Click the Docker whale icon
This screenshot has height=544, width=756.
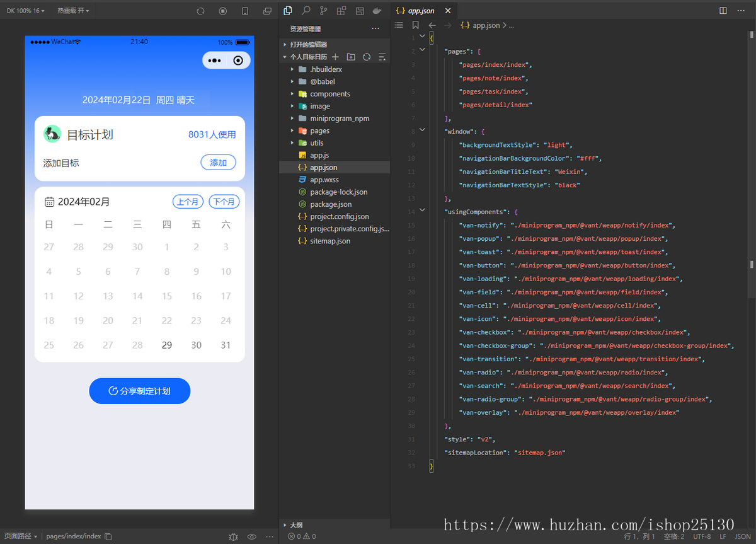(x=377, y=11)
